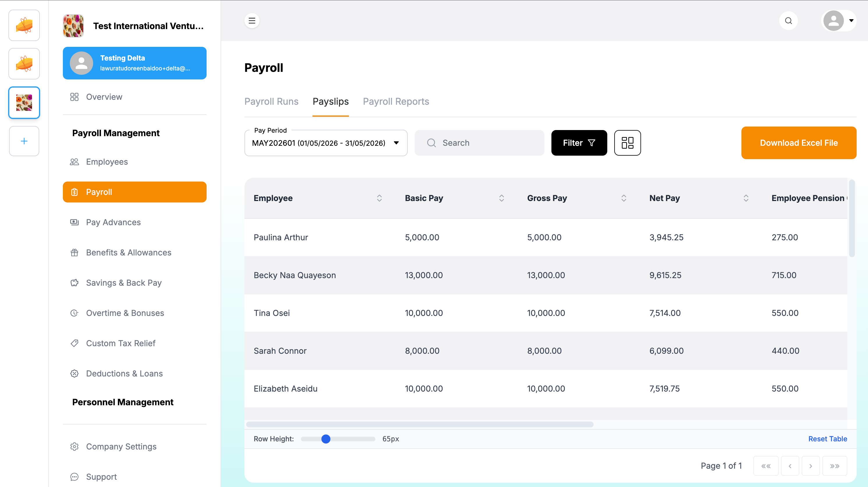Switch to the Payroll Runs tab
868x487 pixels.
tap(271, 101)
